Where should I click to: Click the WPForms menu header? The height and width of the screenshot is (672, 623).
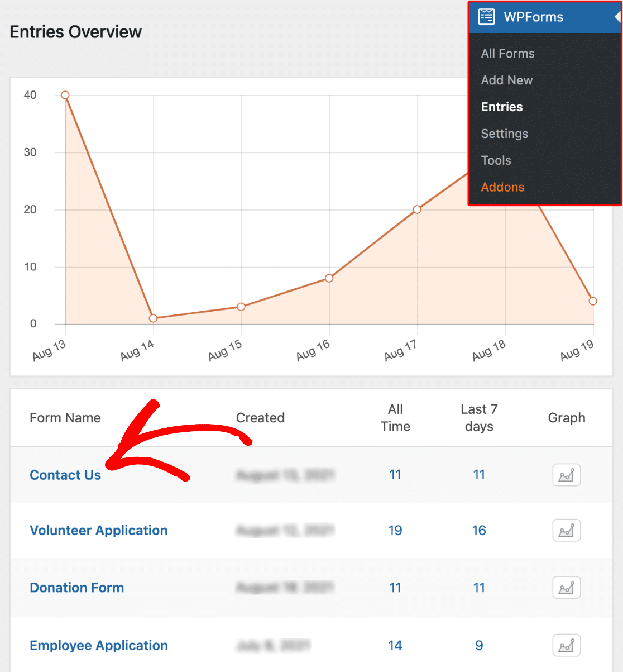tap(545, 17)
